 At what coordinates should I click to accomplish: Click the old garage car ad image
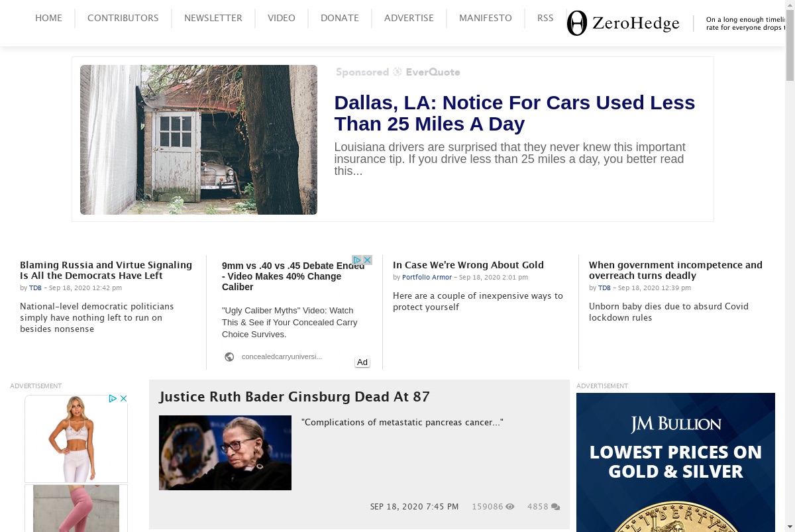(x=199, y=140)
